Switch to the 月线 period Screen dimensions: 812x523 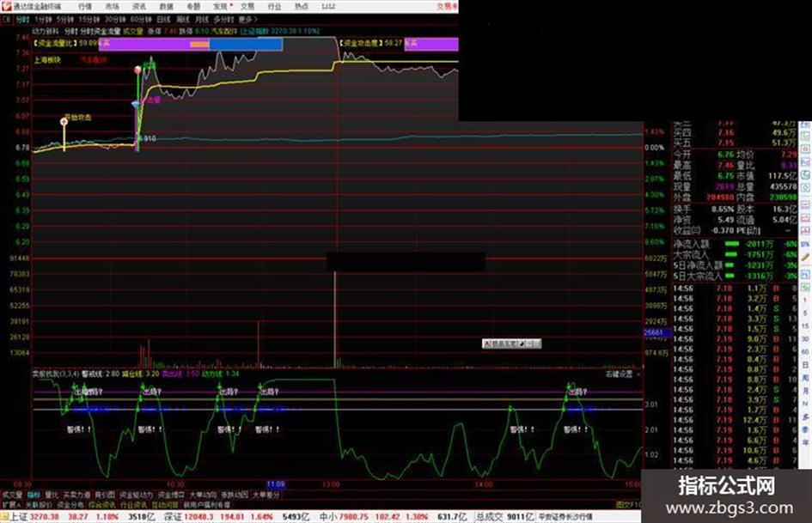[201, 20]
